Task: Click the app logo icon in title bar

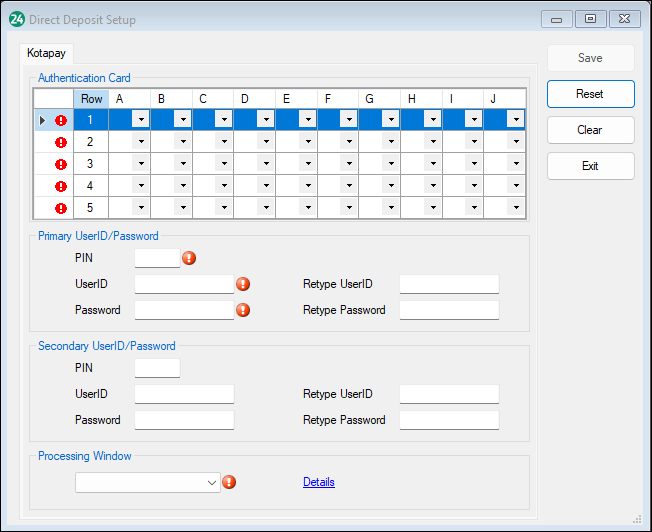Action: pyautogui.click(x=16, y=19)
